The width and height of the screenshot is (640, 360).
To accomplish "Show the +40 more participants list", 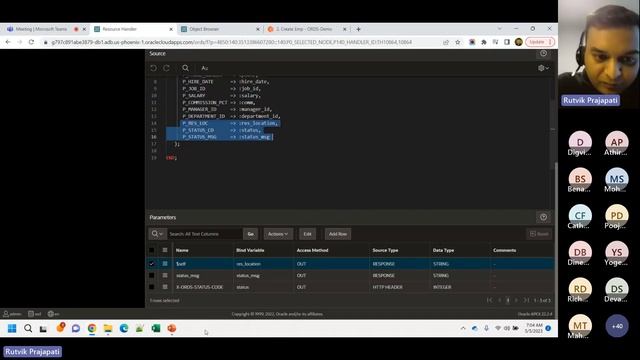I will point(617,326).
